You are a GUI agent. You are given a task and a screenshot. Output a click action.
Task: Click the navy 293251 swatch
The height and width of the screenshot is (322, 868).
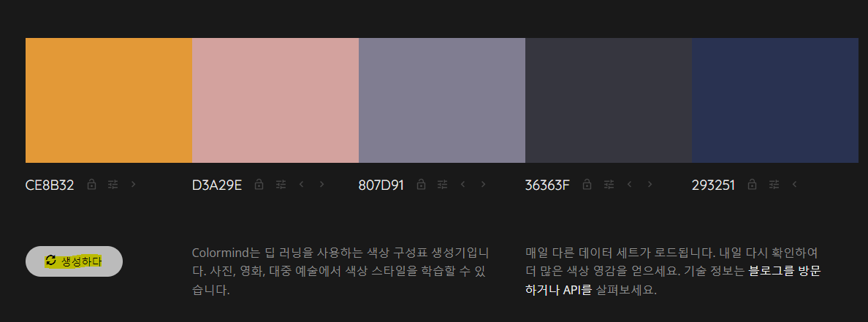coord(775,100)
